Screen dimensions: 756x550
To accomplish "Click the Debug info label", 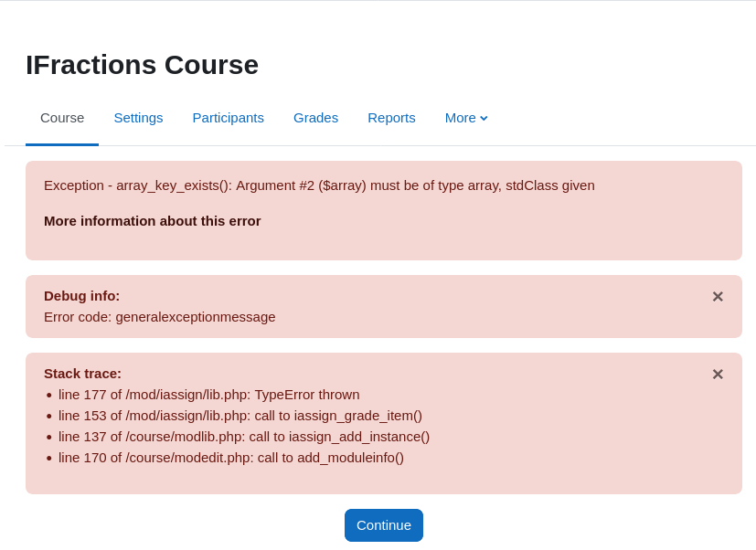I will [x=81, y=296].
